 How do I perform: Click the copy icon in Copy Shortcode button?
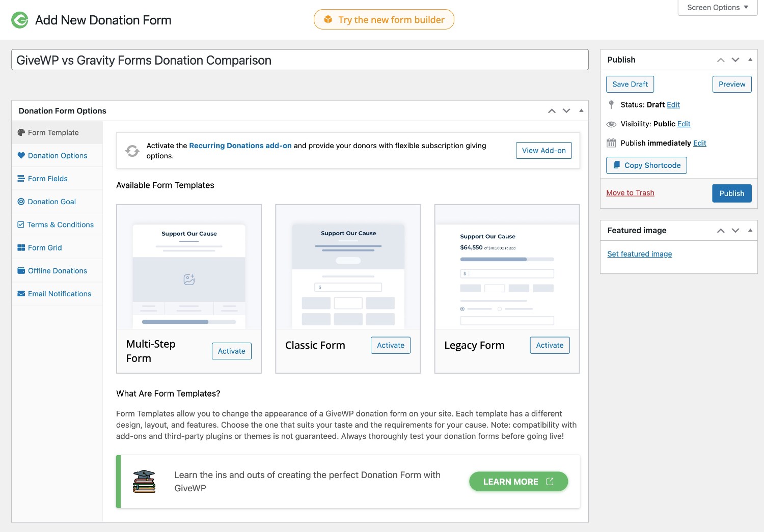pos(616,165)
